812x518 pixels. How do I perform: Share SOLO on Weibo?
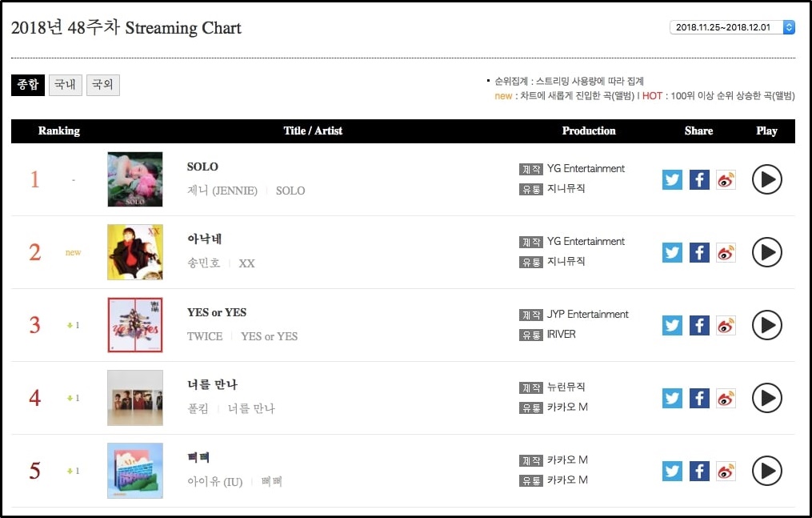coord(726,179)
